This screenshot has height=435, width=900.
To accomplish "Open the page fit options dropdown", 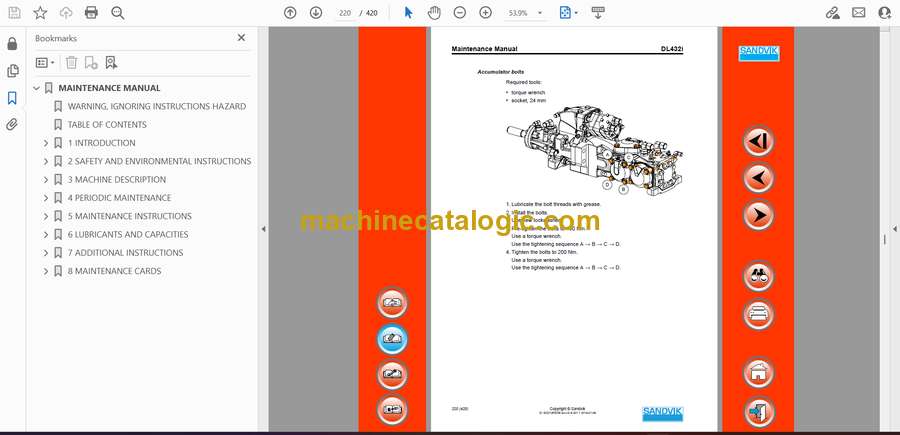I will [568, 13].
